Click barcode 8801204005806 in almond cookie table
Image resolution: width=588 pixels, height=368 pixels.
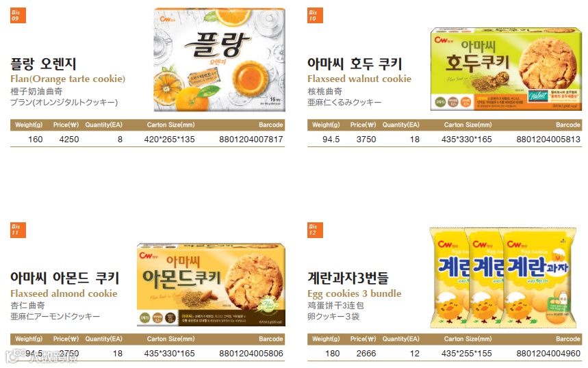(x=251, y=354)
